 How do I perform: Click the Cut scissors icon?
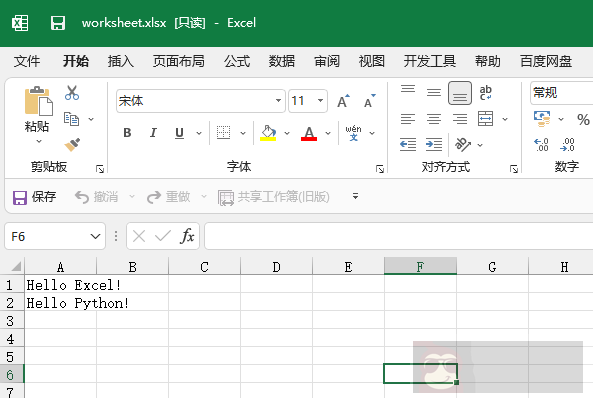pos(72,93)
